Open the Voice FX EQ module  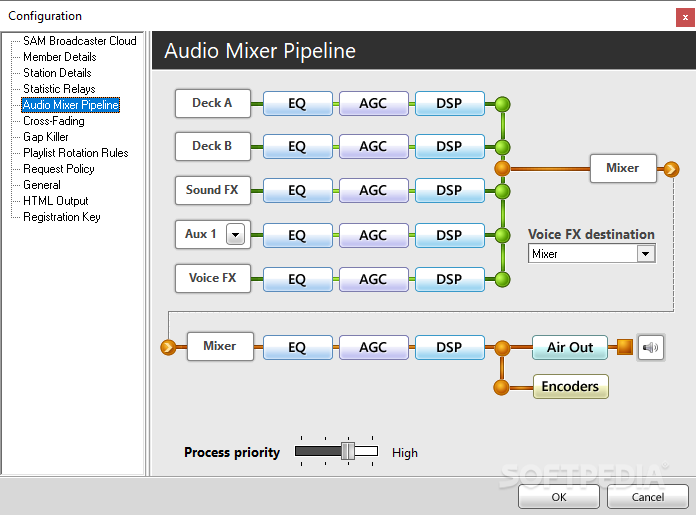297,279
